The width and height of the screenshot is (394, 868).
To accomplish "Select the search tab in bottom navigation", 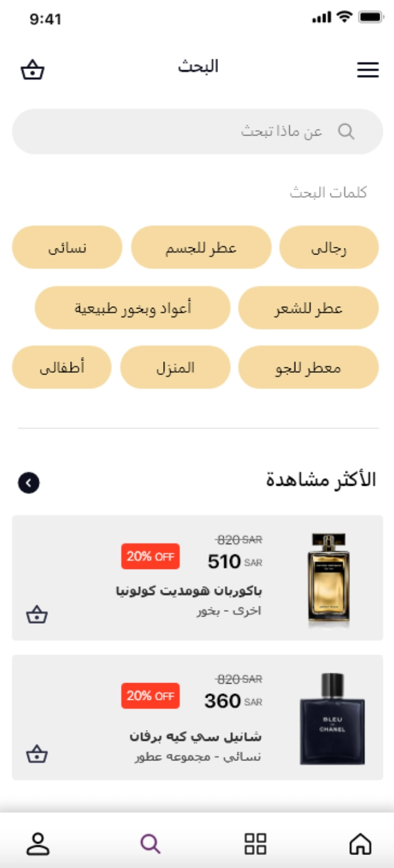I will (x=150, y=844).
